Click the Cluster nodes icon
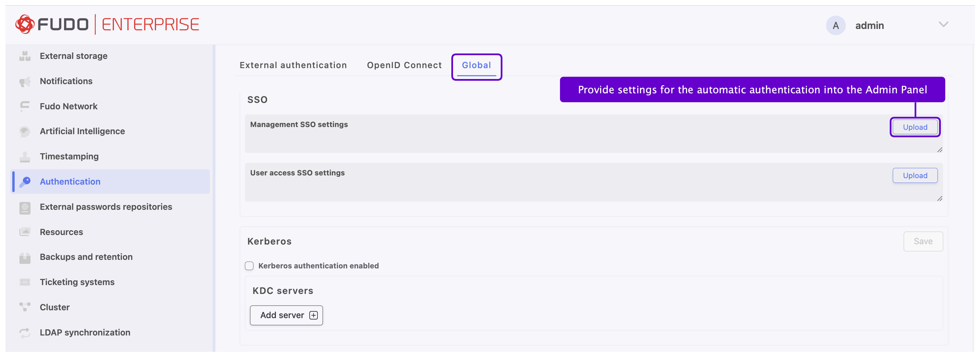Image resolution: width=980 pixels, height=360 pixels. (x=25, y=308)
